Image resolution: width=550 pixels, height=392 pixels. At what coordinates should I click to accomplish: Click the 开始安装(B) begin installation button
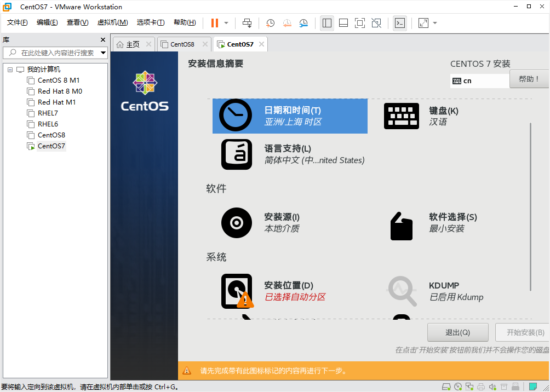pos(523,332)
